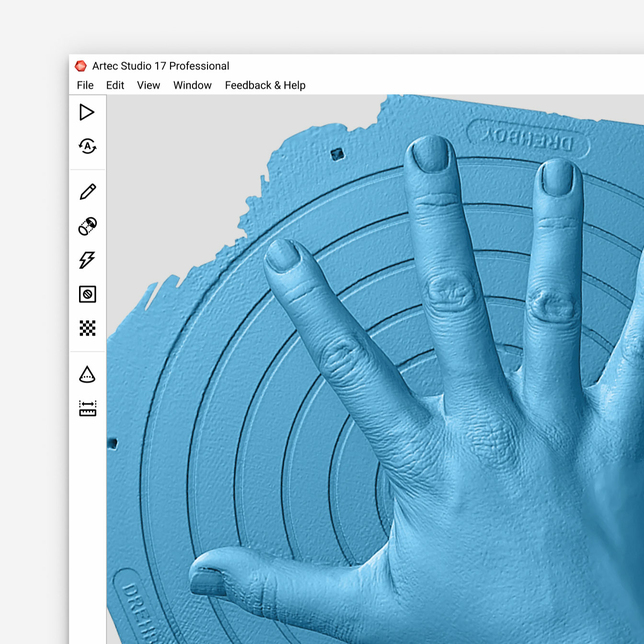This screenshot has height=644, width=644.
Task: Click the red Artec Studio app logo
Action: click(81, 66)
